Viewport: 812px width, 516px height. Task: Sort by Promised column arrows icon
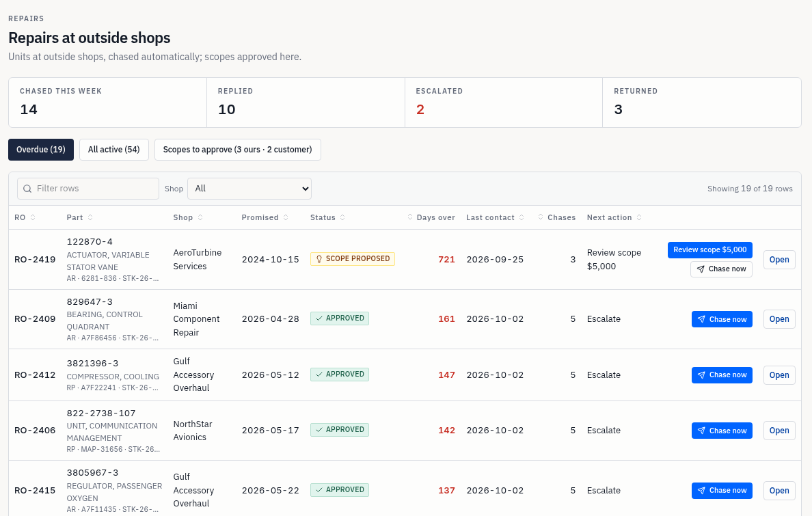286,217
